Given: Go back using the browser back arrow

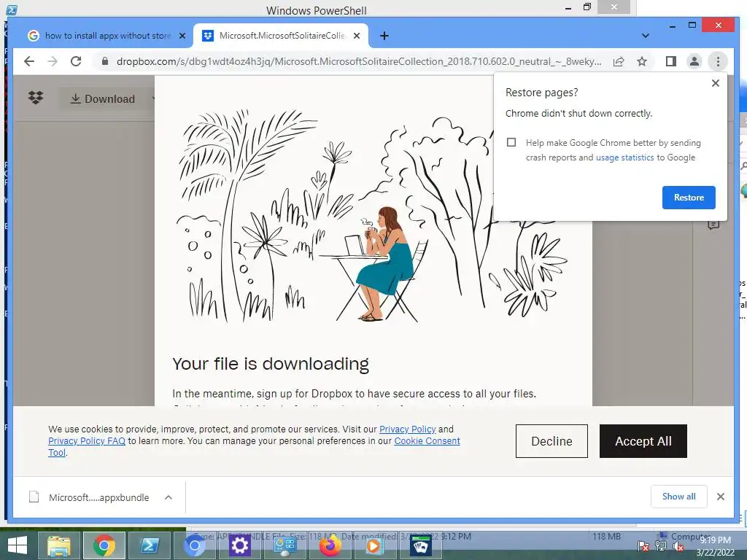Looking at the screenshot, I should click(29, 61).
